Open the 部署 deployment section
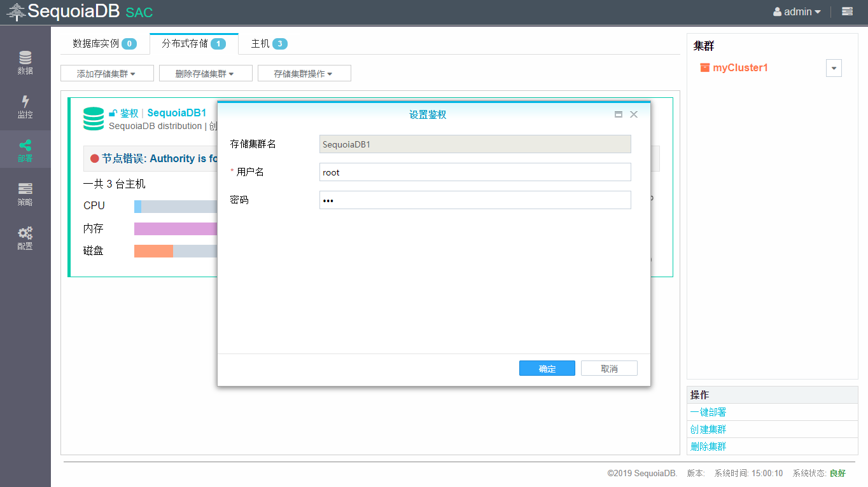Screen dimensions: 868x487 click(x=25, y=150)
